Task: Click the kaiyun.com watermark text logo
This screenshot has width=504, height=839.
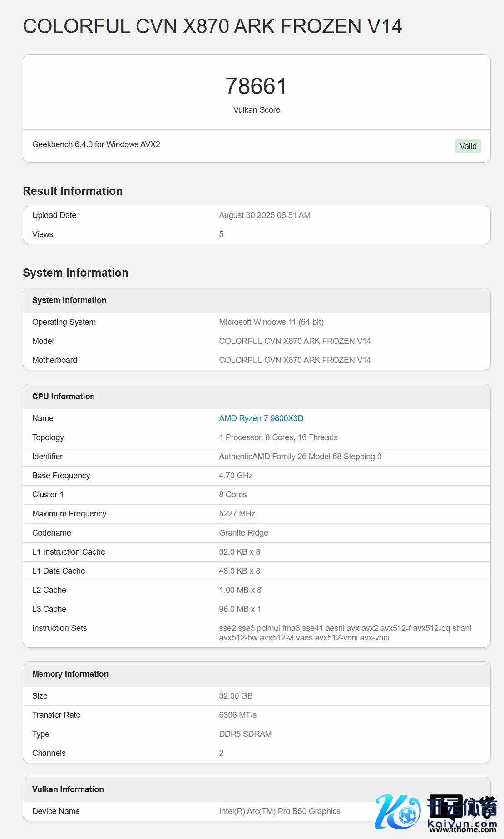Action: point(462,813)
